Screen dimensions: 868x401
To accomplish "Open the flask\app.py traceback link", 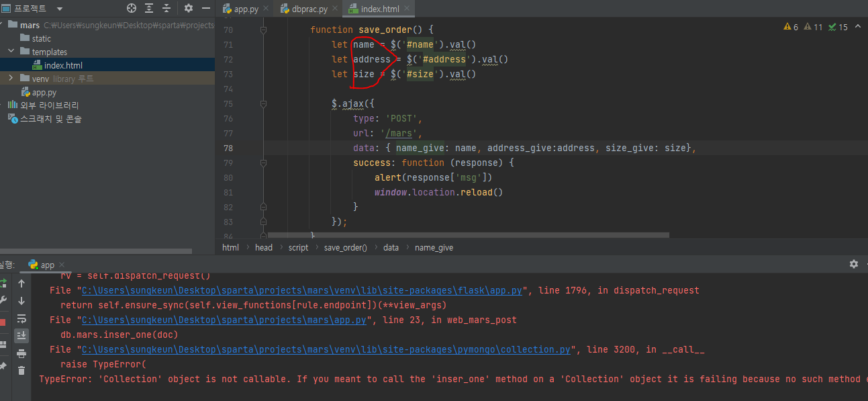I will click(x=302, y=291).
